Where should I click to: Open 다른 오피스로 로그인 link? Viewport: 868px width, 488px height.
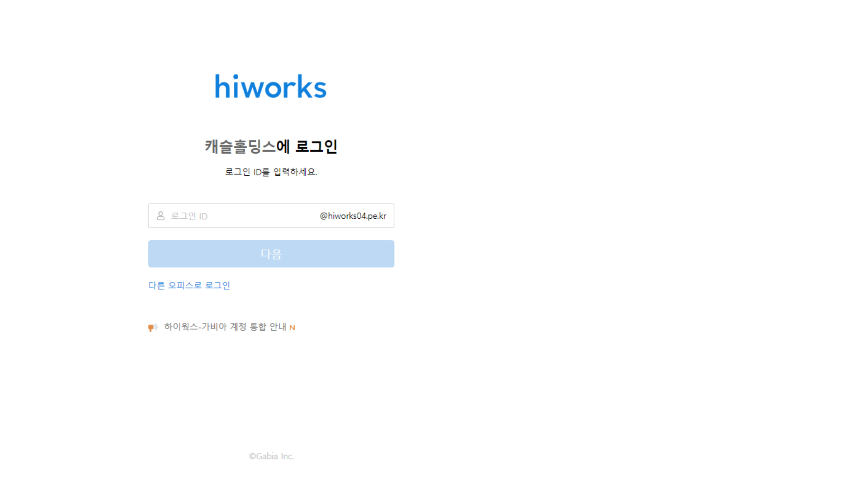pyautogui.click(x=189, y=286)
